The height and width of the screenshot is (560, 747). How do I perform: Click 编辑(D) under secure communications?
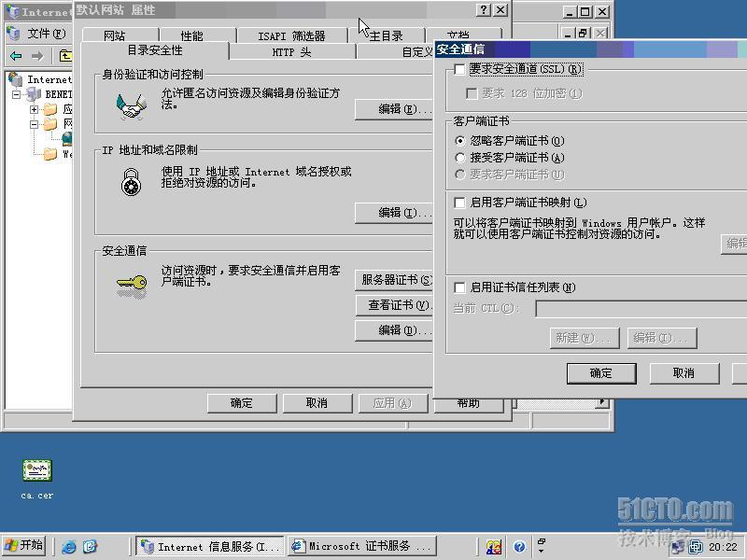point(393,330)
